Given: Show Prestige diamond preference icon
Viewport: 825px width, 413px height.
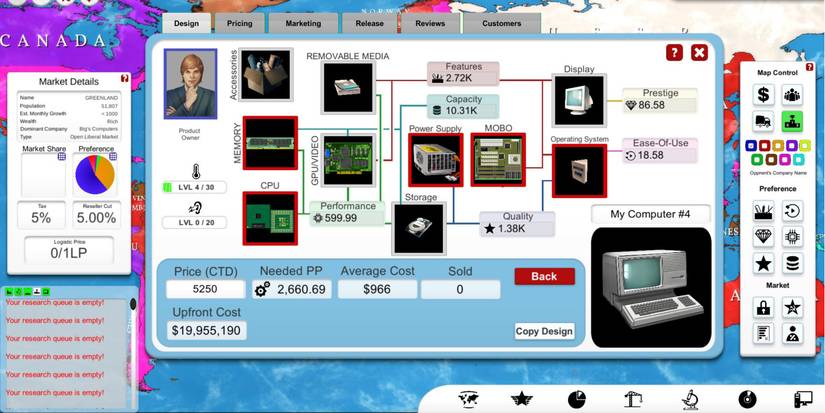Looking at the screenshot, I should [763, 237].
